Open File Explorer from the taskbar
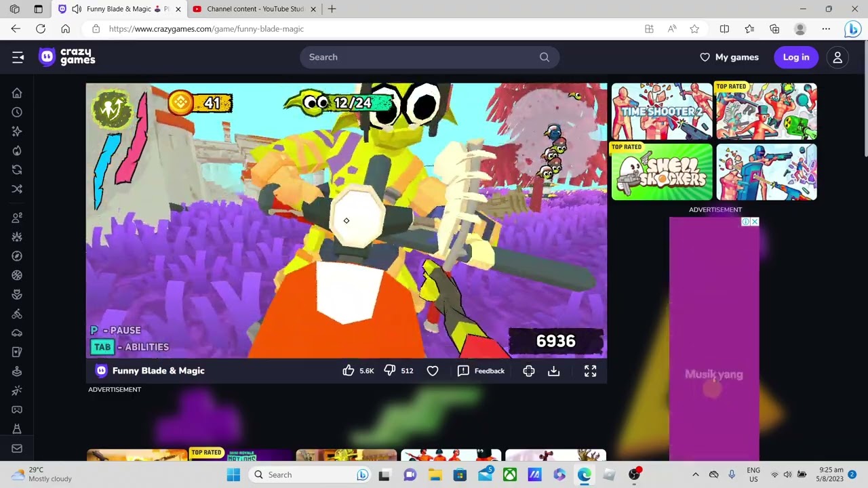Image resolution: width=868 pixels, height=488 pixels. point(435,474)
